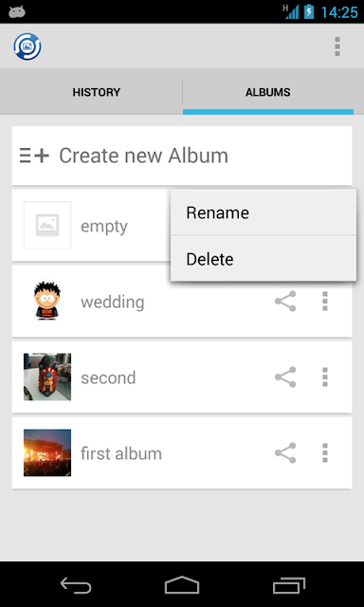
Task: Tap the Android home navigation button
Action: pyautogui.click(x=182, y=585)
